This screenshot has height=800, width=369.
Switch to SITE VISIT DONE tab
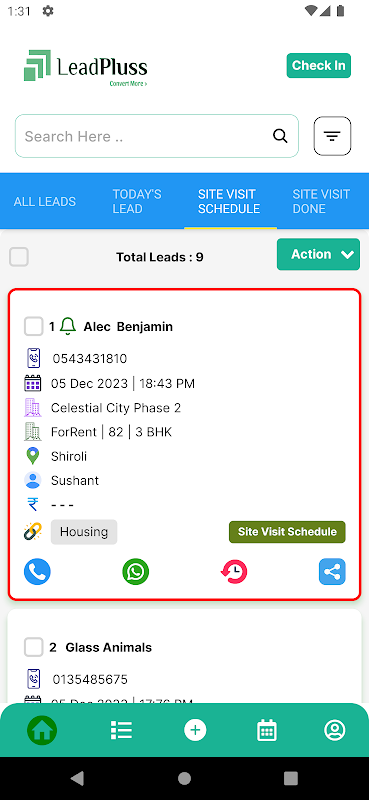point(321,202)
